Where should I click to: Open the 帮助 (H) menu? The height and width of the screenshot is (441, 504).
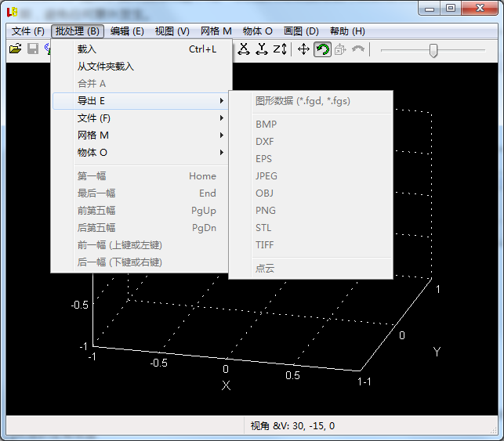point(347,31)
